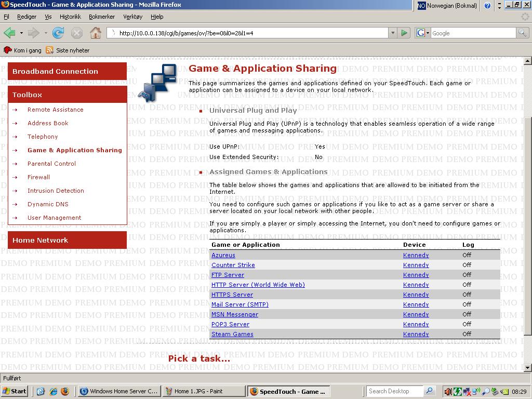Open Parental Control in the sidebar
532x399 pixels.
coord(51,164)
